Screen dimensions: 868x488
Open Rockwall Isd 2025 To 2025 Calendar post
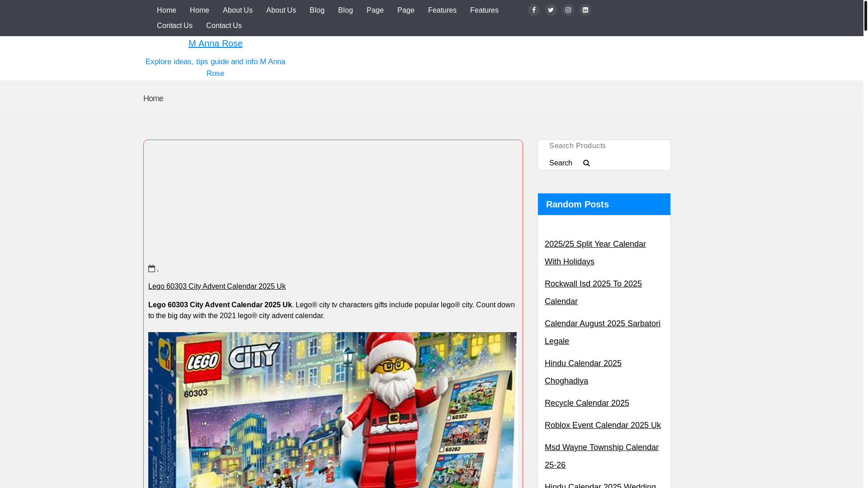[593, 292]
